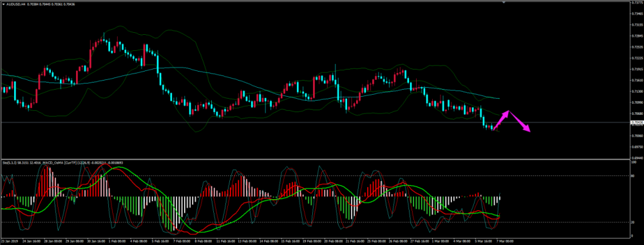Click the 20 Feb 00:00 time label
The image size is (644, 245).
333,240
